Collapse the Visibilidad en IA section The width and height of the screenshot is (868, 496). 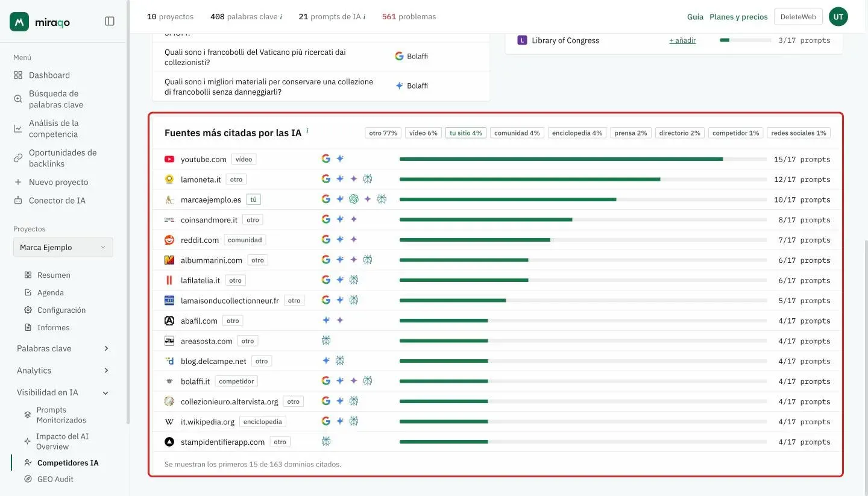point(63,392)
